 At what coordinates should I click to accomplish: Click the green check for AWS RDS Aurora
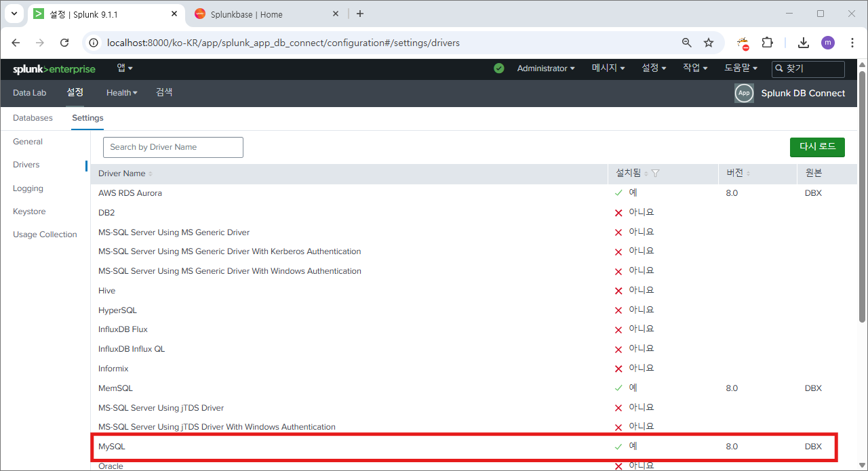[618, 193]
